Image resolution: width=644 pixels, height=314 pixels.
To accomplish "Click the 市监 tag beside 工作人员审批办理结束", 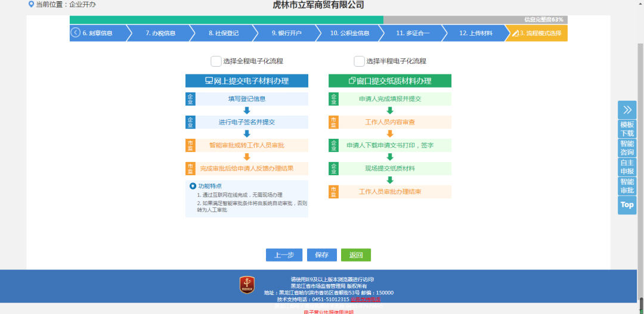I will coord(333,192).
